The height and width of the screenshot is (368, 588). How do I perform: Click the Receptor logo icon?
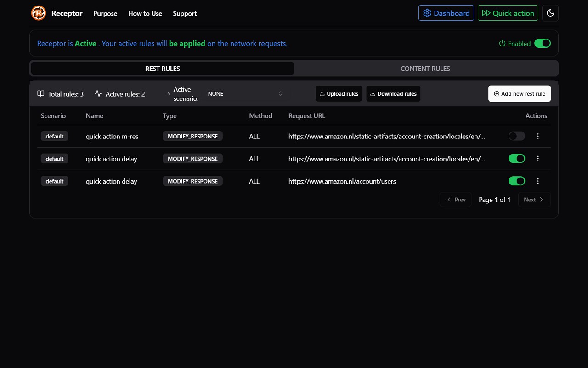click(39, 13)
